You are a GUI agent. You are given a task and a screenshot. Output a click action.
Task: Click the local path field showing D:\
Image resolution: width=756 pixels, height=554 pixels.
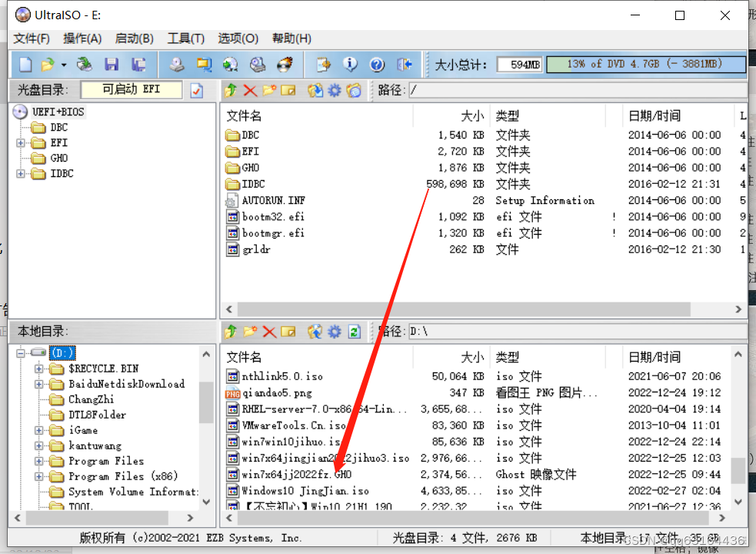tap(578, 332)
